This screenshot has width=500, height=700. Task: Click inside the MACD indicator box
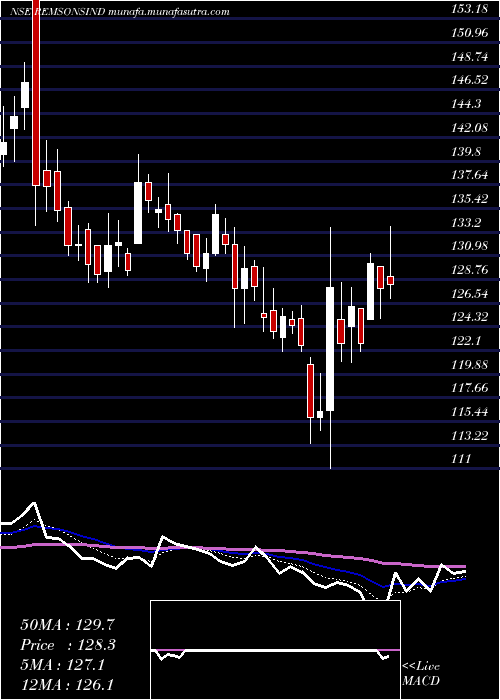tap(275, 650)
